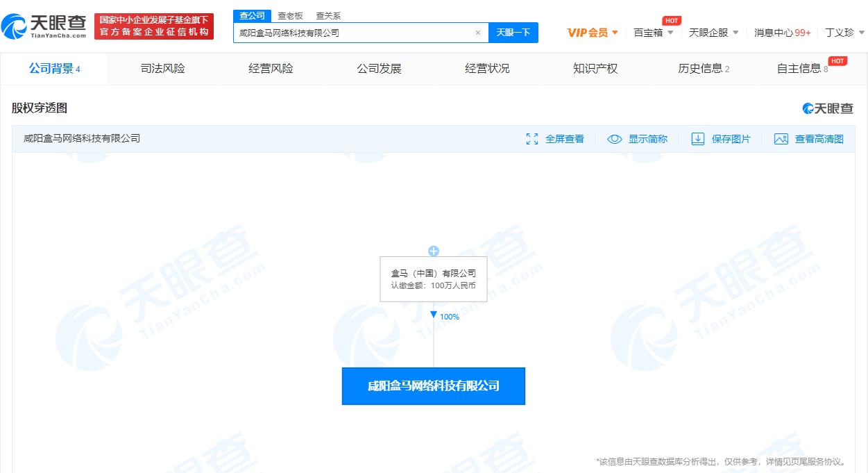The height and width of the screenshot is (473, 868).
Task: Click the Tianyancha logo
Action: point(44,26)
